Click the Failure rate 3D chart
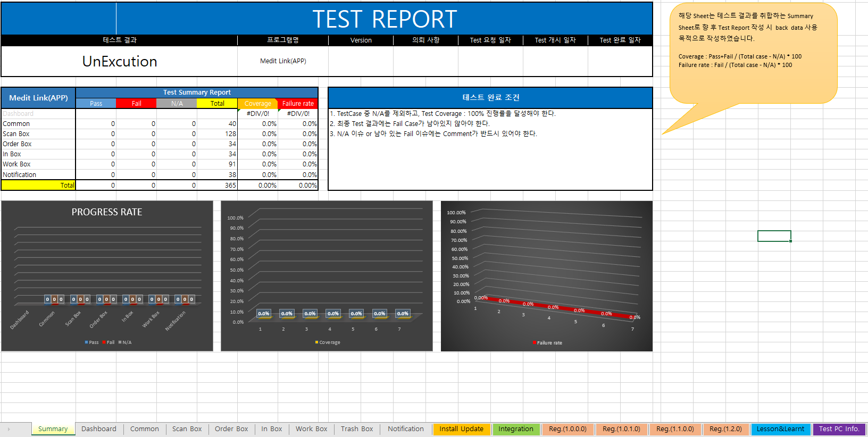The height and width of the screenshot is (437, 868). pyautogui.click(x=547, y=276)
